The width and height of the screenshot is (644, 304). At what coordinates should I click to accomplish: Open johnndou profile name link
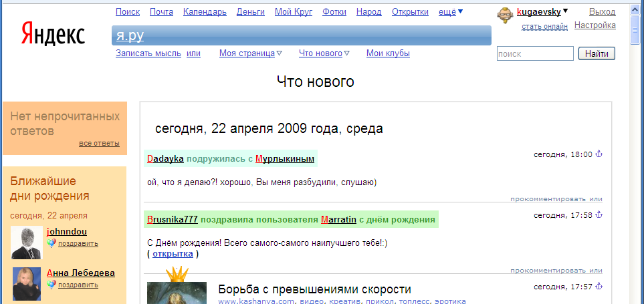pyautogui.click(x=67, y=232)
